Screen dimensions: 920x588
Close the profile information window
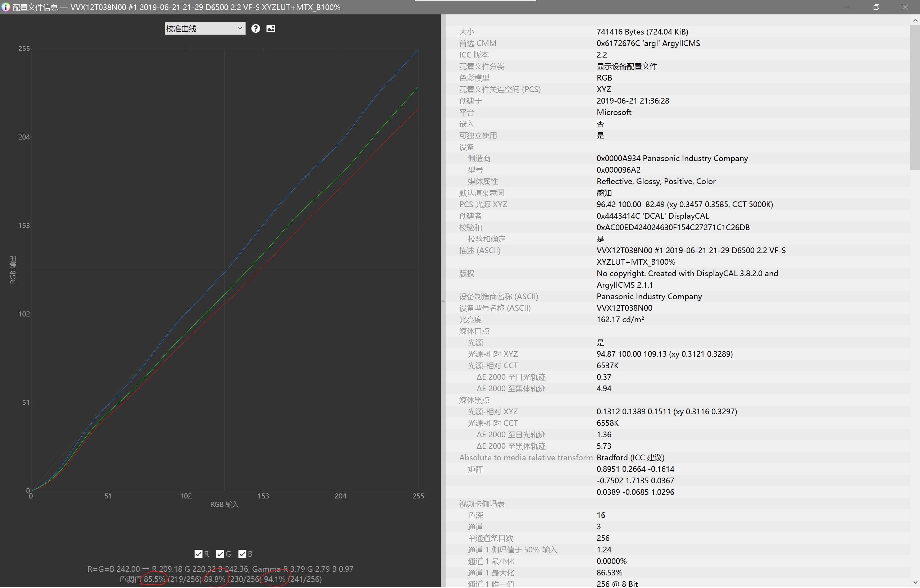[x=905, y=7]
